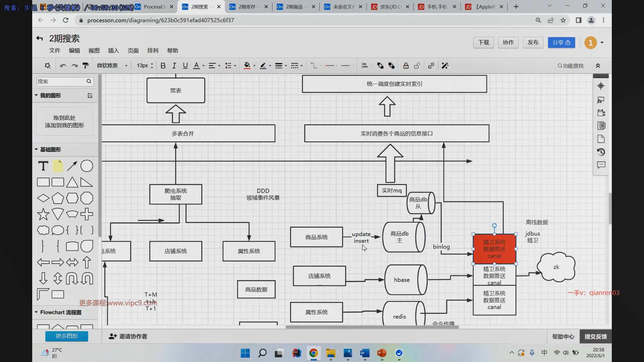644x362 pixels.
Task: Click the font color A swatch
Action: pos(197,66)
